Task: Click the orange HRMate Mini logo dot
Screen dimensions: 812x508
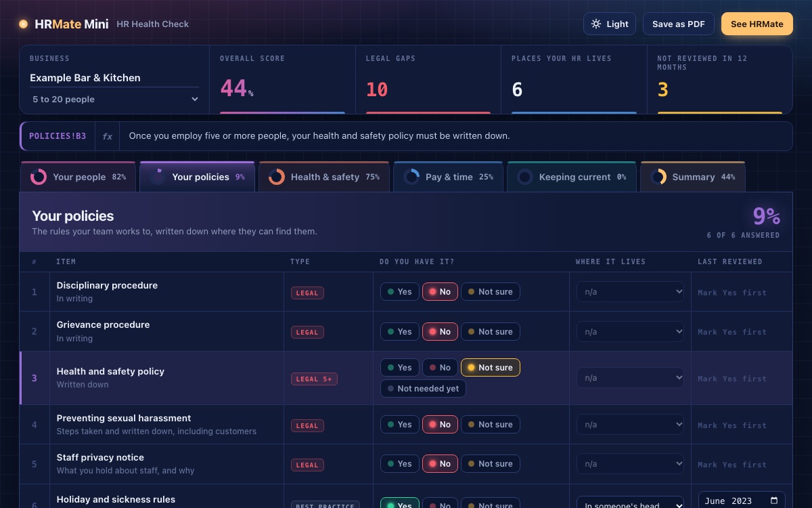Action: click(x=23, y=24)
